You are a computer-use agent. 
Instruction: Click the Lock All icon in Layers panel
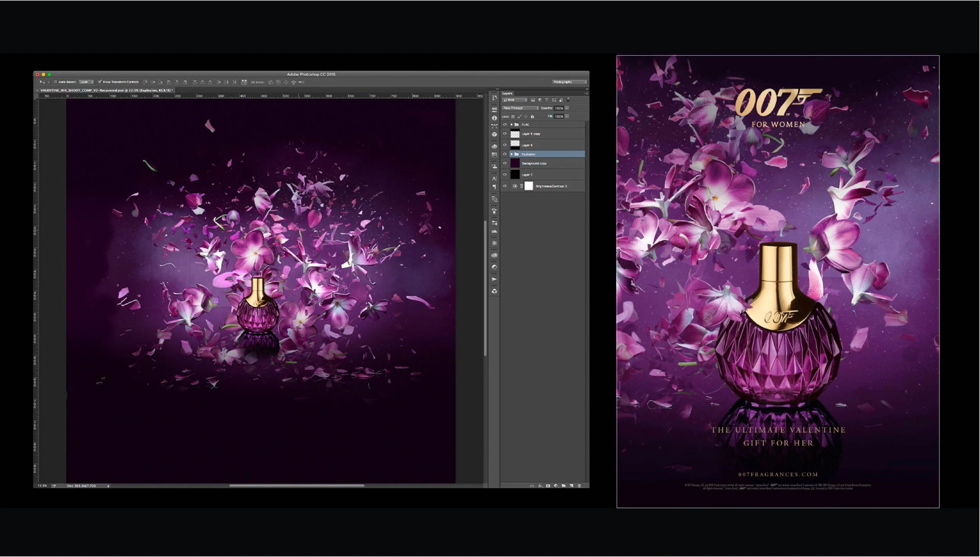click(x=532, y=116)
